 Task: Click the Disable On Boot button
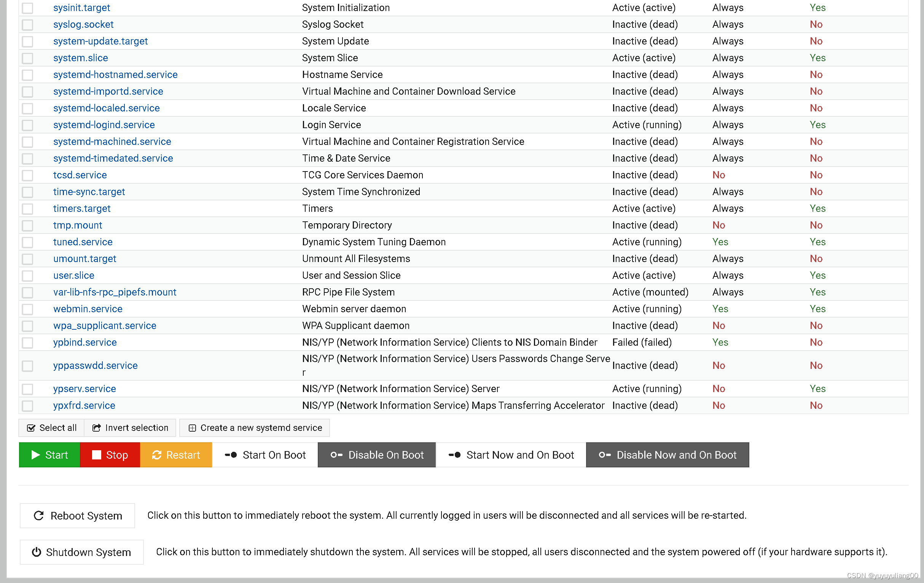click(x=377, y=455)
